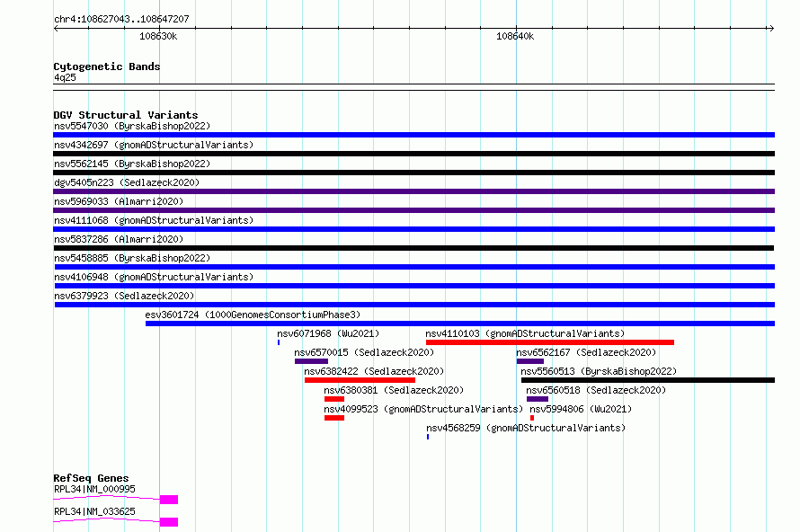The width and height of the screenshot is (800, 532).
Task: Click the Cytogenetic Bands track title
Action: point(107,66)
